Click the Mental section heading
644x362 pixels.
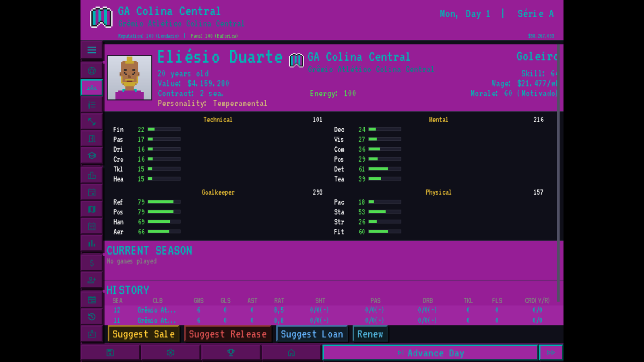[438, 120]
